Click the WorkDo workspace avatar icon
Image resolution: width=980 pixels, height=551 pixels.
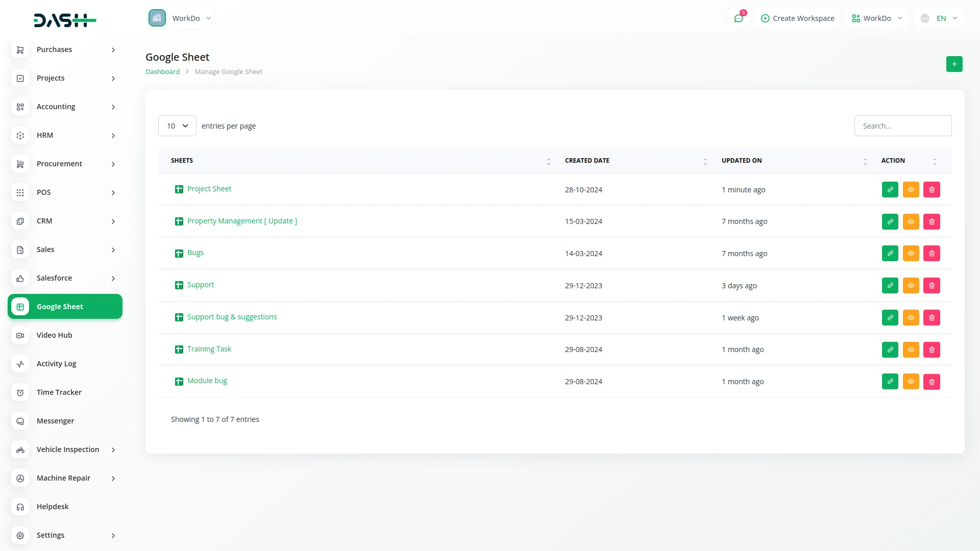coord(157,18)
